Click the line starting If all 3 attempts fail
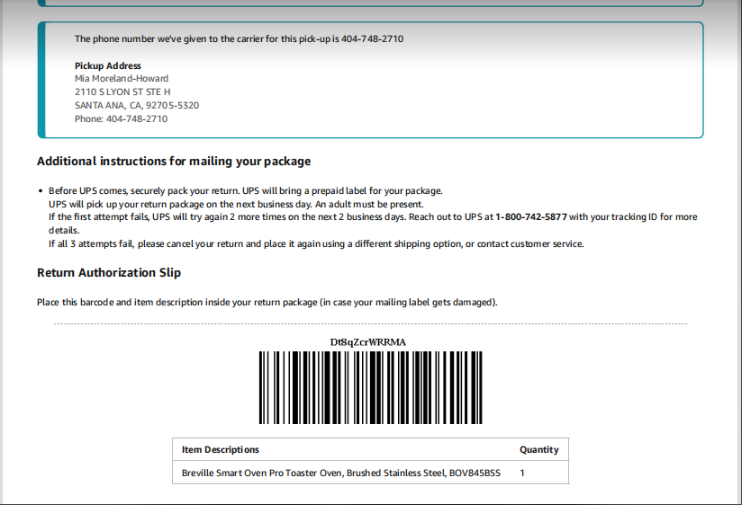The image size is (742, 505). point(316,244)
